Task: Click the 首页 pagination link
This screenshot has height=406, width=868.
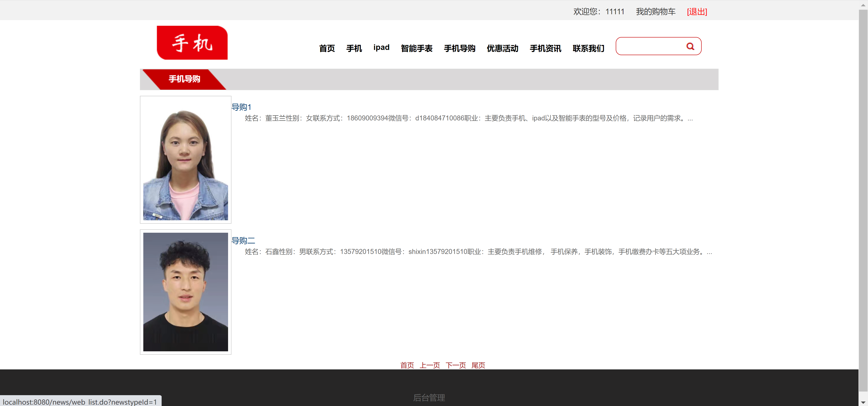Action: pyautogui.click(x=407, y=365)
